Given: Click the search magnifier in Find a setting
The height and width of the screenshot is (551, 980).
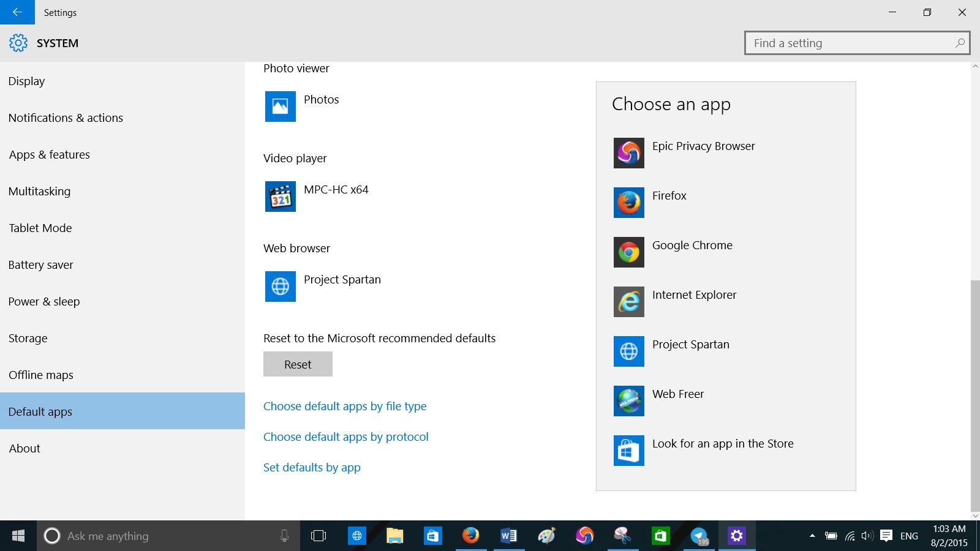Looking at the screenshot, I should (960, 43).
